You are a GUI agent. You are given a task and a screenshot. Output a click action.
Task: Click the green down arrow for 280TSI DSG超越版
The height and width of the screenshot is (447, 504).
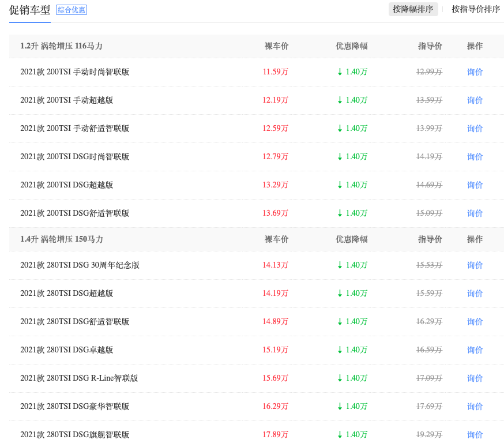[x=340, y=294]
